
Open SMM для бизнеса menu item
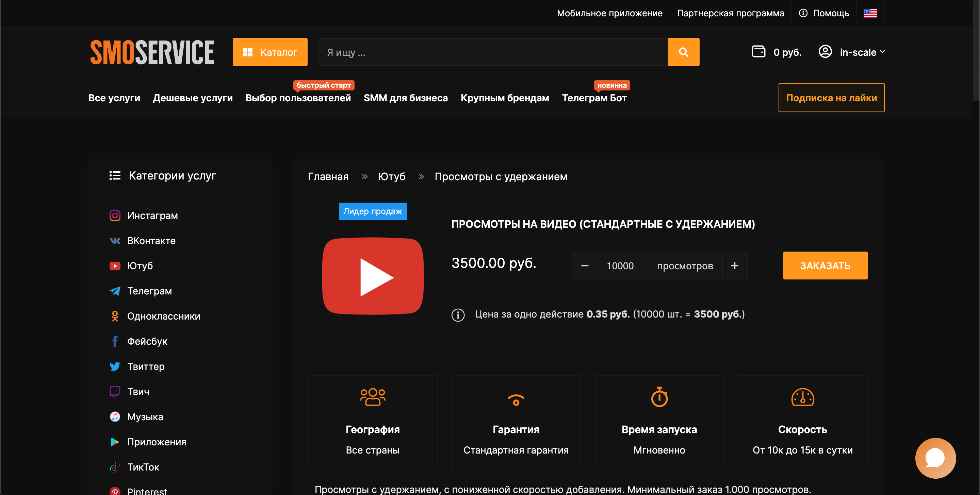[x=406, y=98]
